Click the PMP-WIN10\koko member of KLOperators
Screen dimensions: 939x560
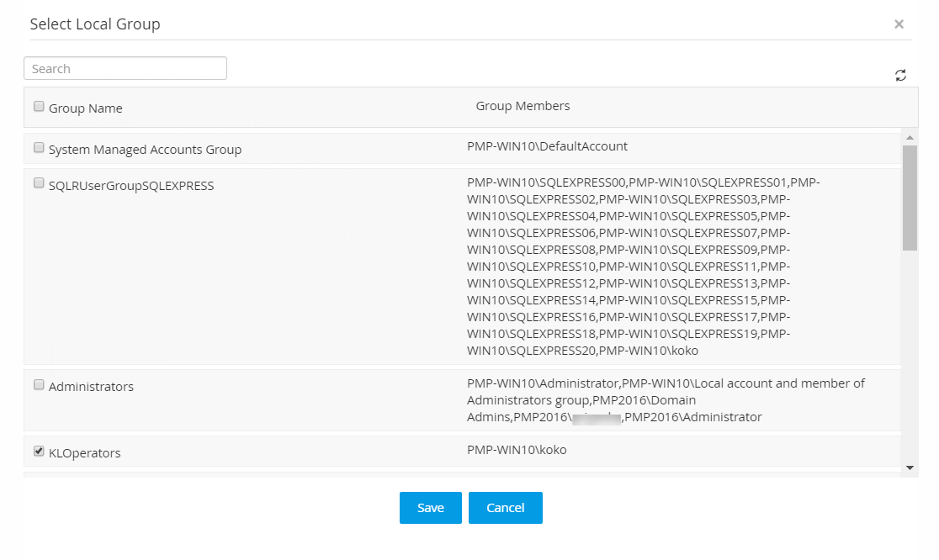click(x=517, y=450)
